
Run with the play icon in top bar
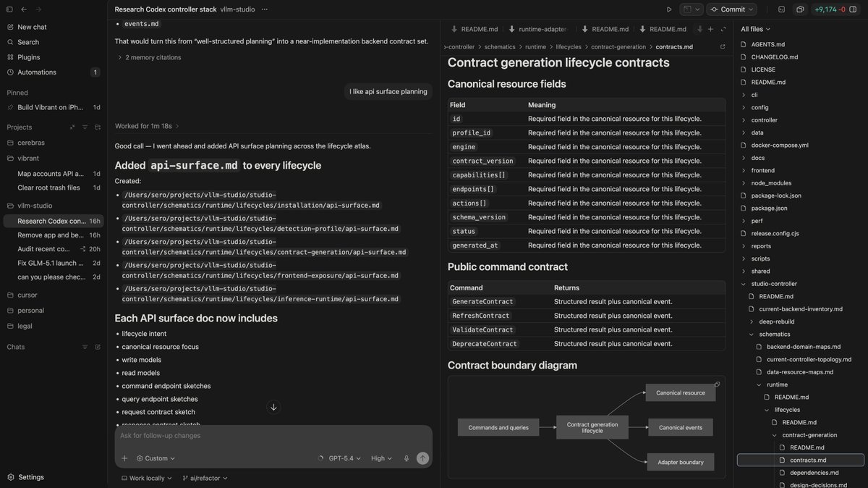point(669,9)
